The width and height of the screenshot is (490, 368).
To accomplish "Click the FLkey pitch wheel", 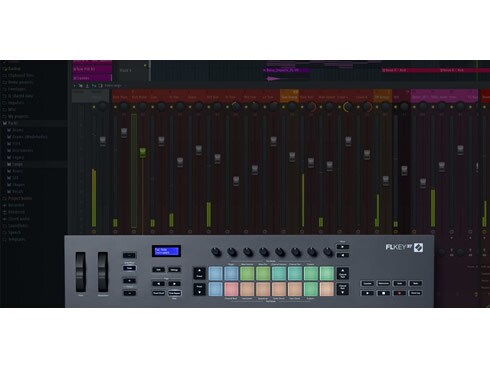I will [80, 272].
